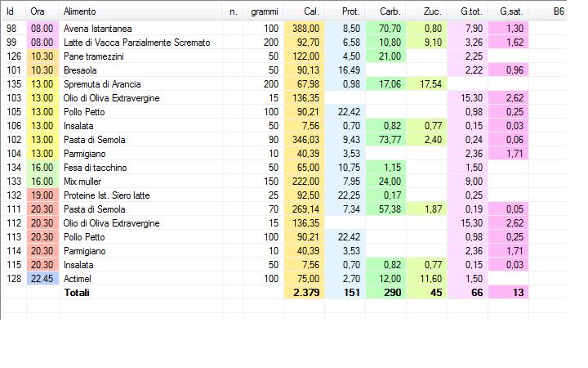
Task: Select the Id 128 cell
Action: point(14,279)
